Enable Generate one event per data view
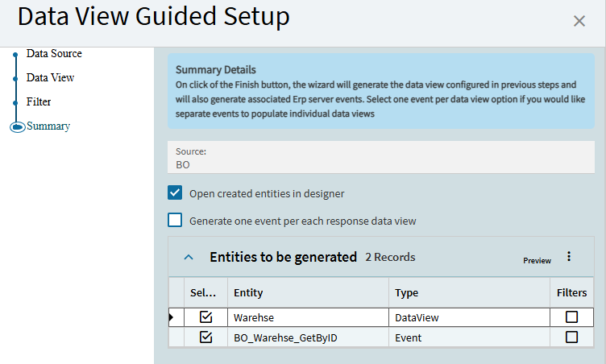The width and height of the screenshot is (606, 364). tap(175, 220)
